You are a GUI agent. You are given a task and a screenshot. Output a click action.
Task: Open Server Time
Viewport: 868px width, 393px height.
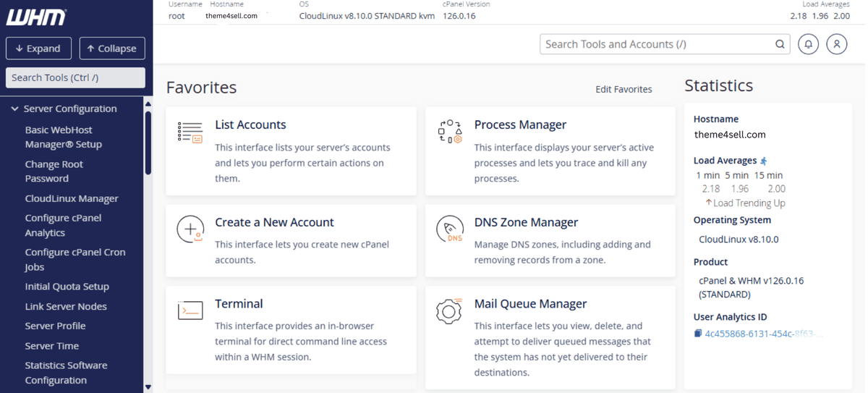click(52, 346)
